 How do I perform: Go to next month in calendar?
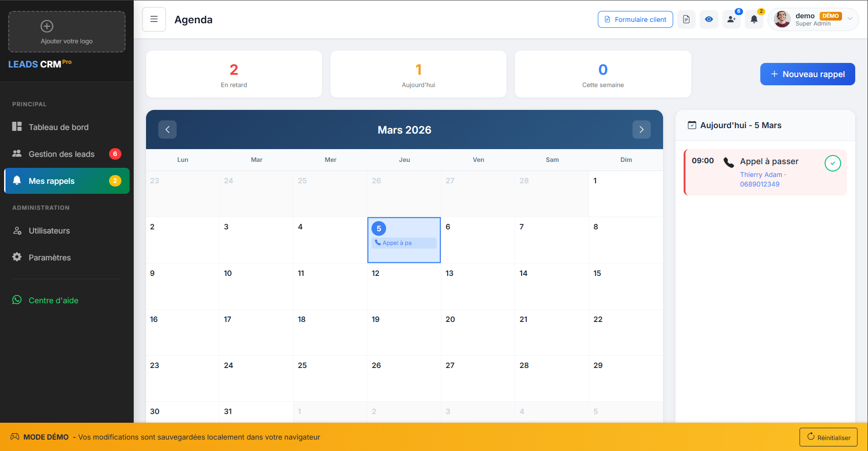click(641, 130)
